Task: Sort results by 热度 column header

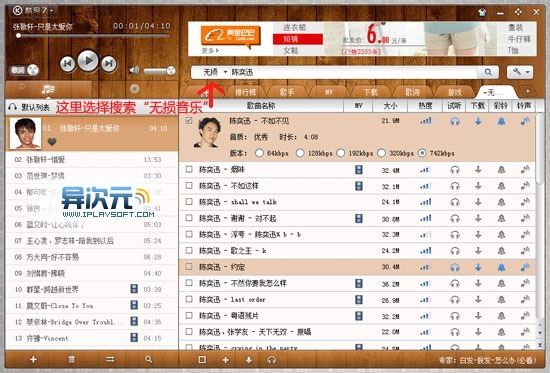Action: 425,106
